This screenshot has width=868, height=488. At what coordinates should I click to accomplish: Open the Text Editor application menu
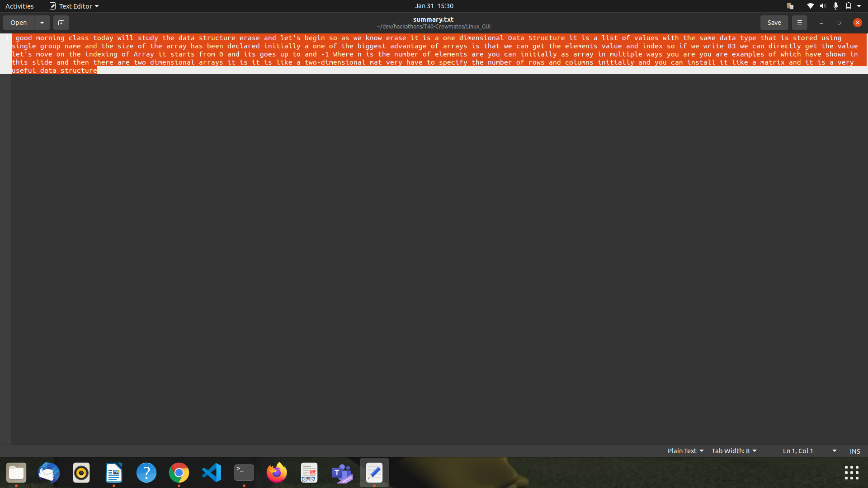pos(75,6)
